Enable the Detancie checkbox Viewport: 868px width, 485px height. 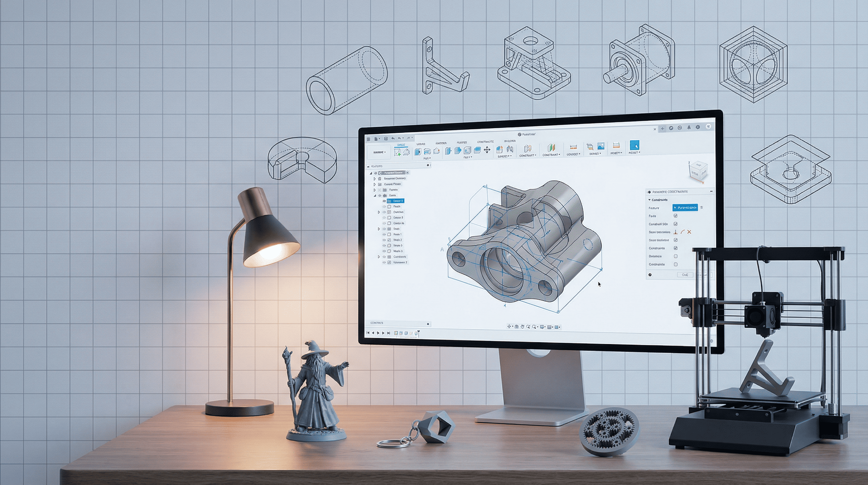(x=676, y=256)
